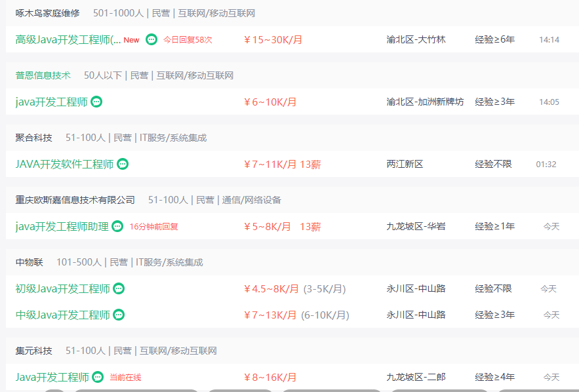Viewport: 579px width, 392px height.
Task: Open 中级Java开发工程师 position
Action: pyautogui.click(x=63, y=315)
